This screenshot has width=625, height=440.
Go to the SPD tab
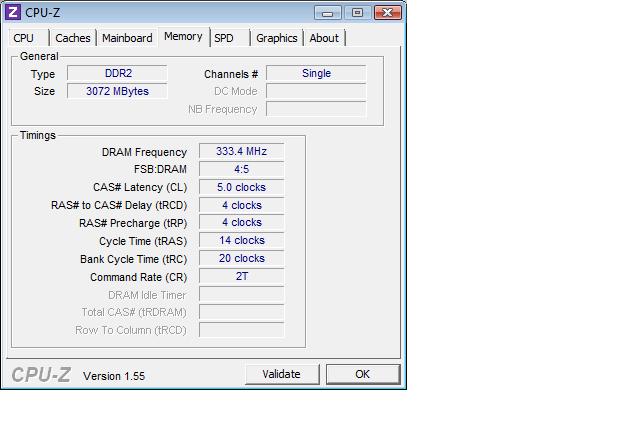(230, 38)
